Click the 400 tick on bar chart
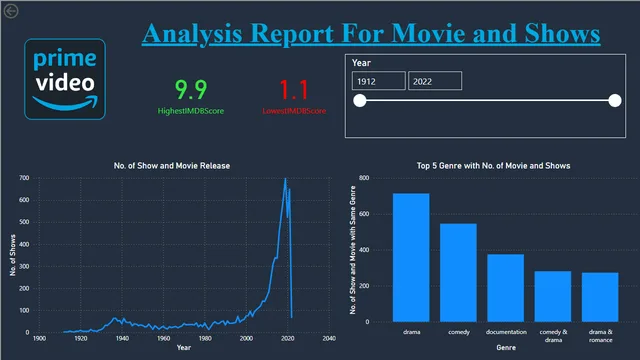The height and width of the screenshot is (360, 640). pyautogui.click(x=364, y=250)
